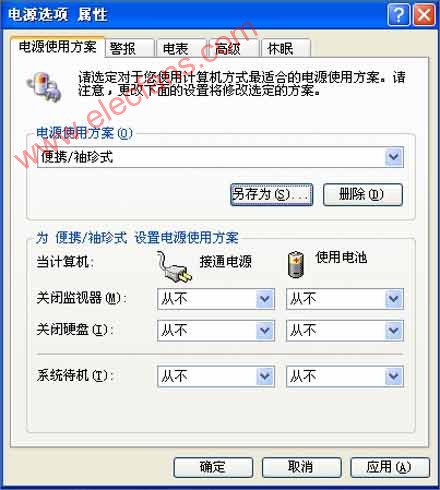Confirm with the 确定 button
Viewport: 440px width, 490px height.
coord(213,467)
